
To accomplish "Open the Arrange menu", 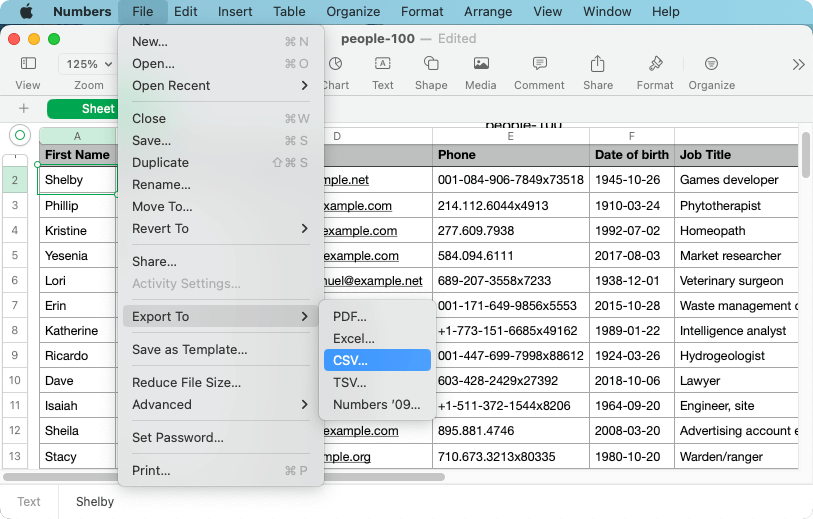I will click(x=488, y=12).
